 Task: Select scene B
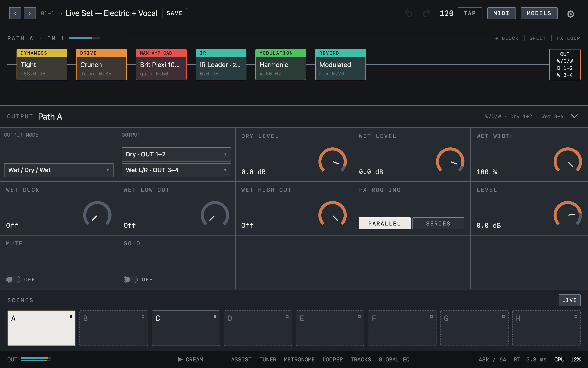[114, 328]
